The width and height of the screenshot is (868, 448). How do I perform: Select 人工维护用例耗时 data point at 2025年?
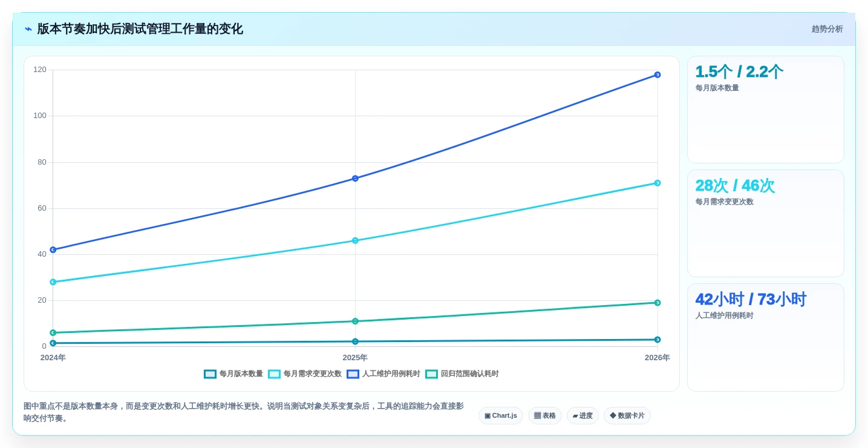[355, 179]
